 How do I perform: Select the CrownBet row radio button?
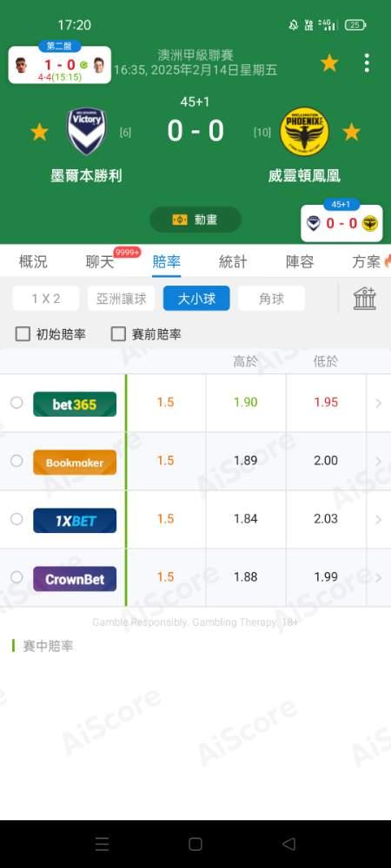point(17,577)
